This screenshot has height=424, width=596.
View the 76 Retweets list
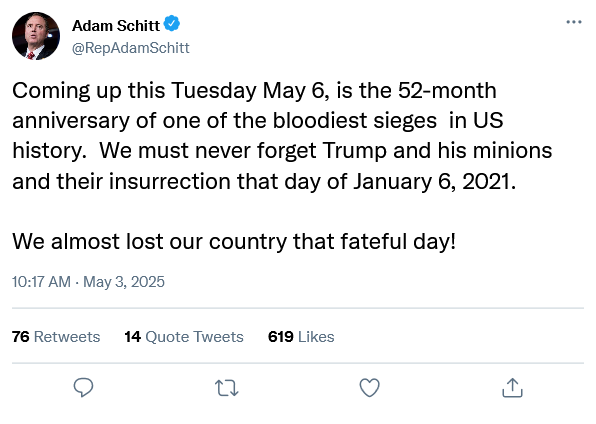click(x=56, y=337)
